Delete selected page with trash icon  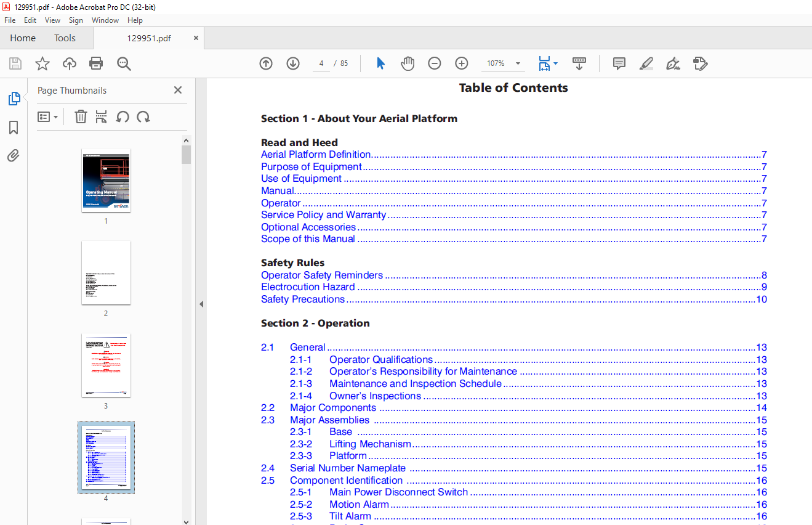[81, 116]
